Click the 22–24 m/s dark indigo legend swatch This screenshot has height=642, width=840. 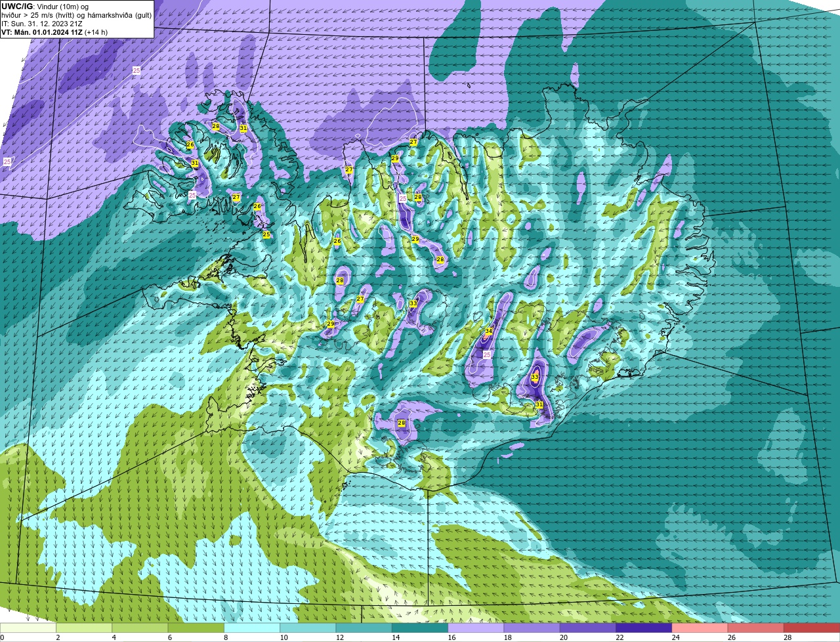click(x=644, y=628)
